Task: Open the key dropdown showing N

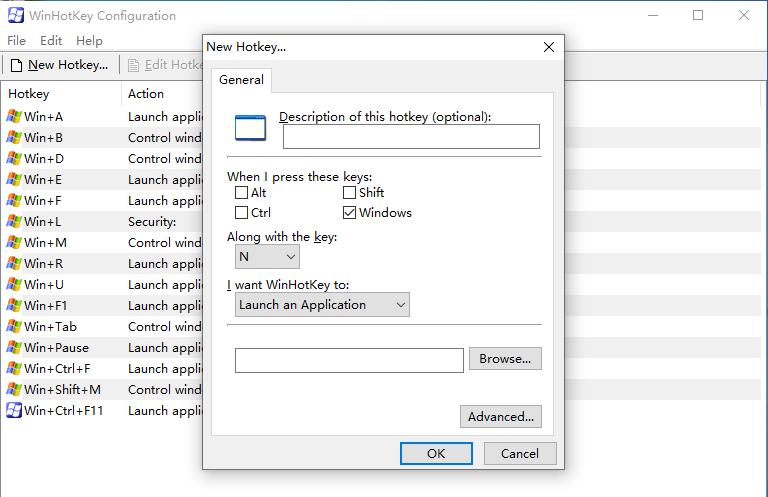Action: coord(267,257)
